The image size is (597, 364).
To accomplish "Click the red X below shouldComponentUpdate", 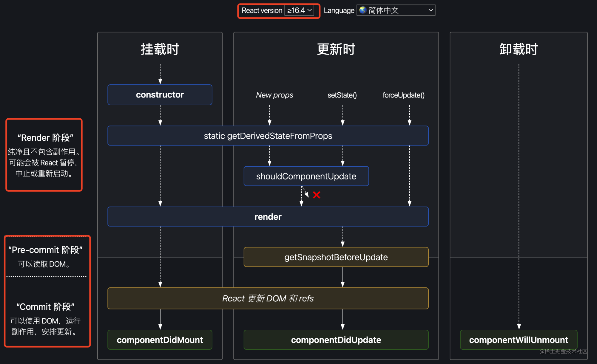I will pos(316,195).
